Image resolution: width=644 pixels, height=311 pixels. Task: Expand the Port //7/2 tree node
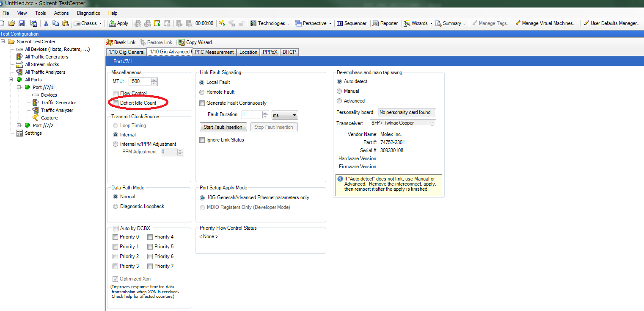19,125
